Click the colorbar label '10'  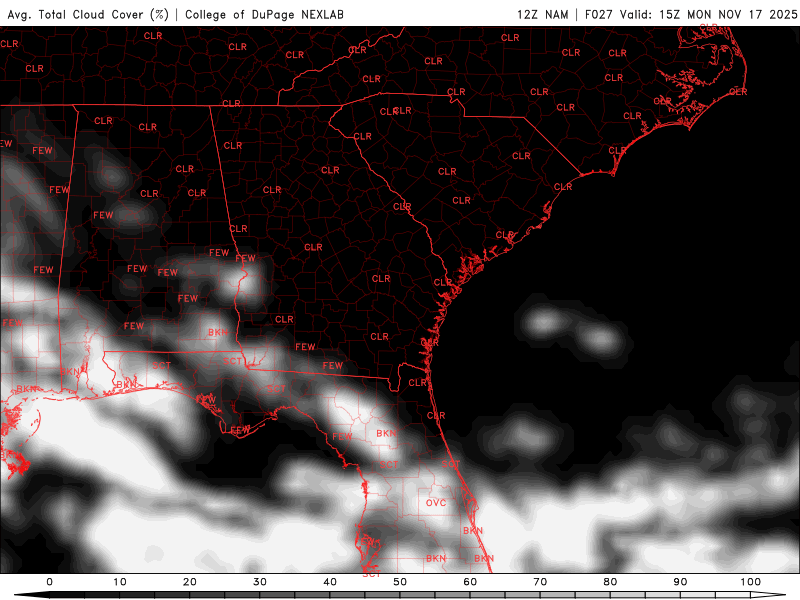120,582
